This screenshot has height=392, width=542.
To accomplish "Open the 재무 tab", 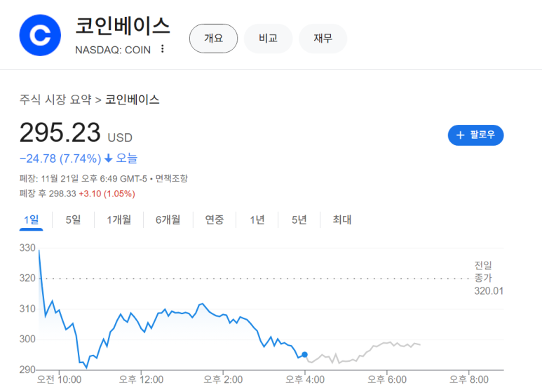I will click(x=323, y=39).
